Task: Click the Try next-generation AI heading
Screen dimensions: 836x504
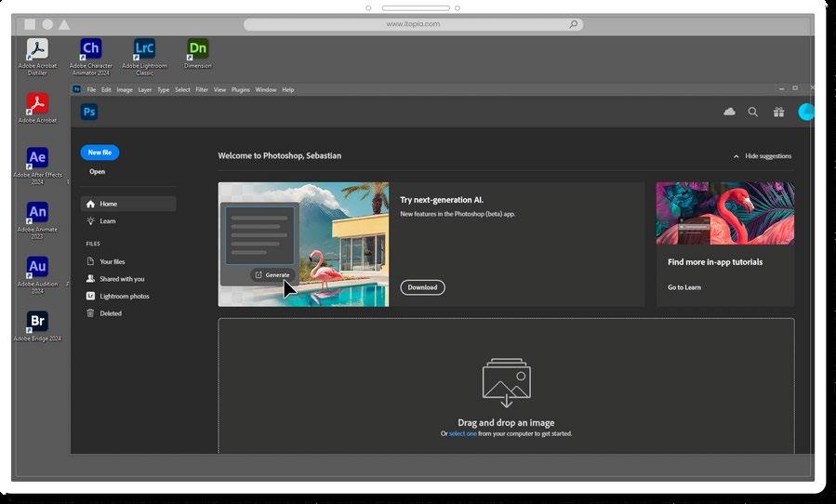Action: click(x=442, y=200)
